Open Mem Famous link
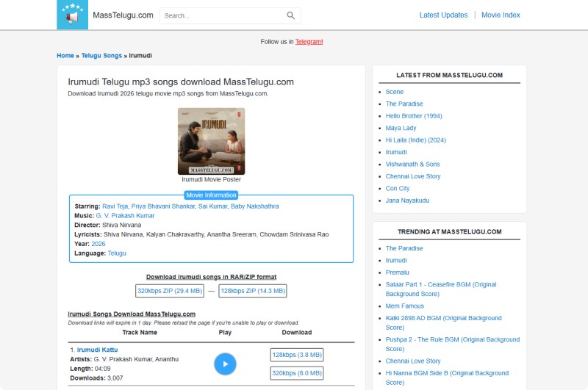The image size is (588, 390). tap(405, 306)
